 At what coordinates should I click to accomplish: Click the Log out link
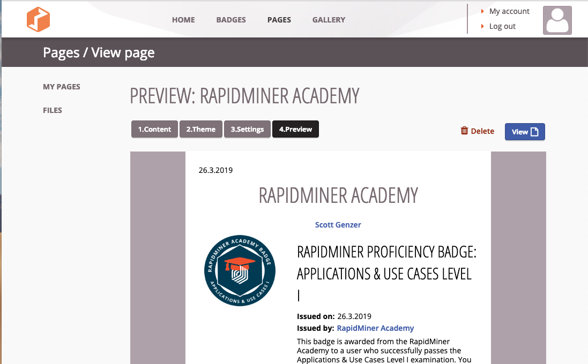tap(502, 26)
